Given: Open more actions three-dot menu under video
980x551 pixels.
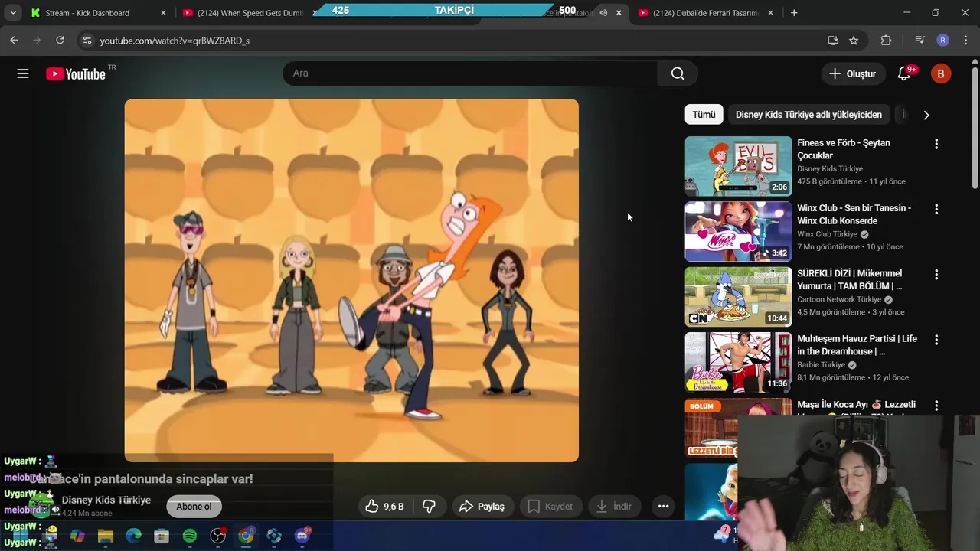Looking at the screenshot, I should [x=663, y=506].
